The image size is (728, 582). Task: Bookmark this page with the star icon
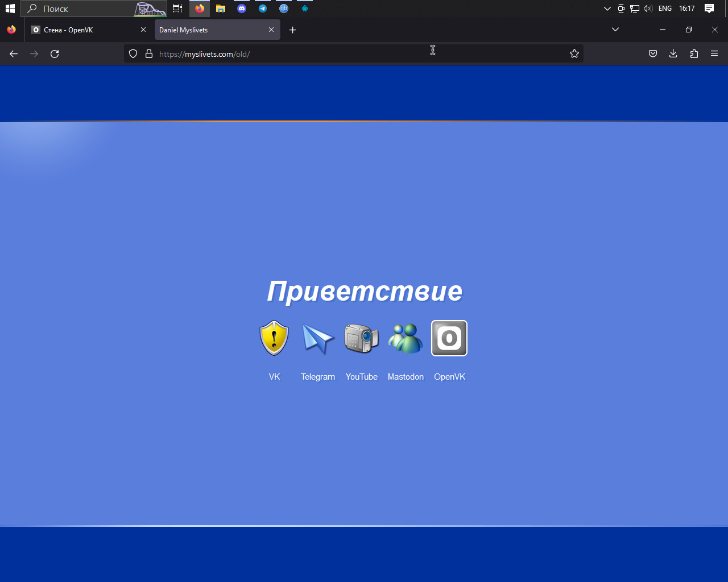(574, 53)
